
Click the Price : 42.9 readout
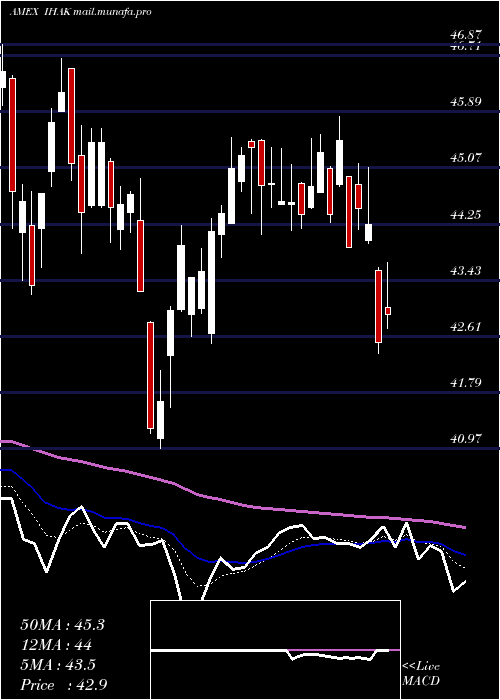pyautogui.click(x=64, y=685)
